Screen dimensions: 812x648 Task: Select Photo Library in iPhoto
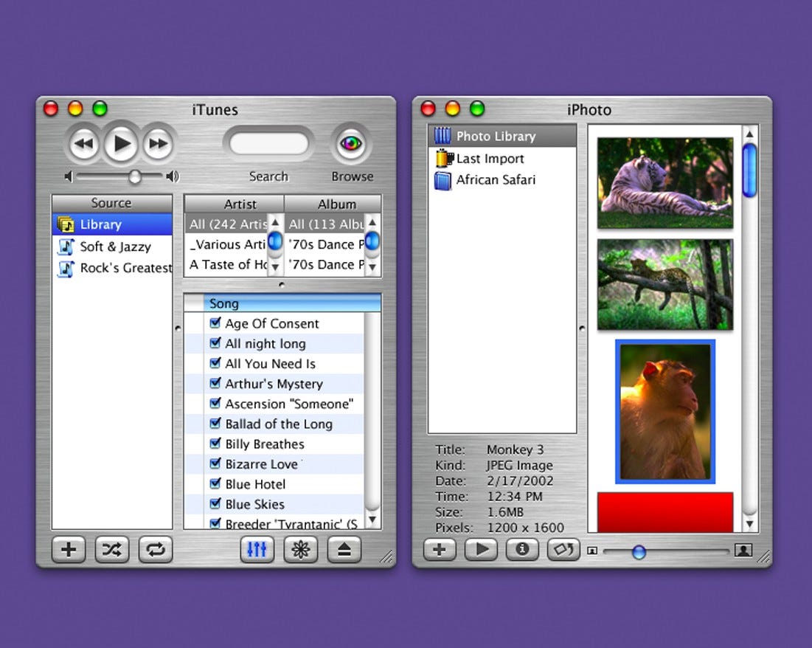[x=502, y=137]
